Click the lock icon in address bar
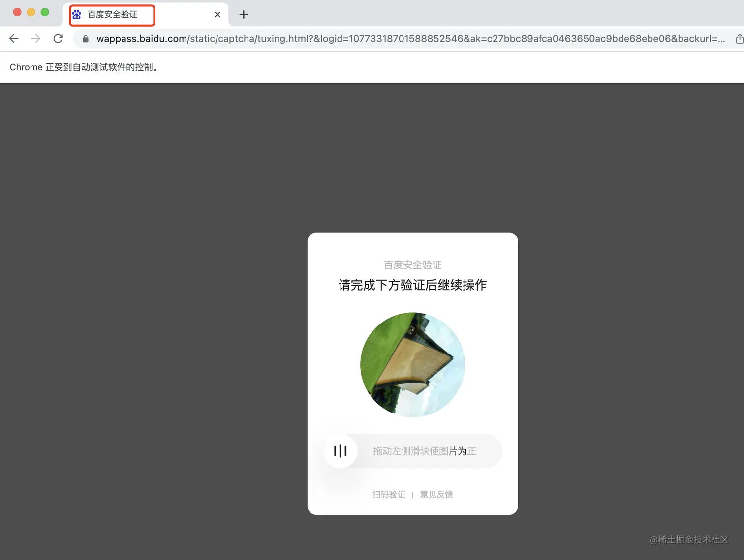The image size is (744, 560). tap(86, 39)
